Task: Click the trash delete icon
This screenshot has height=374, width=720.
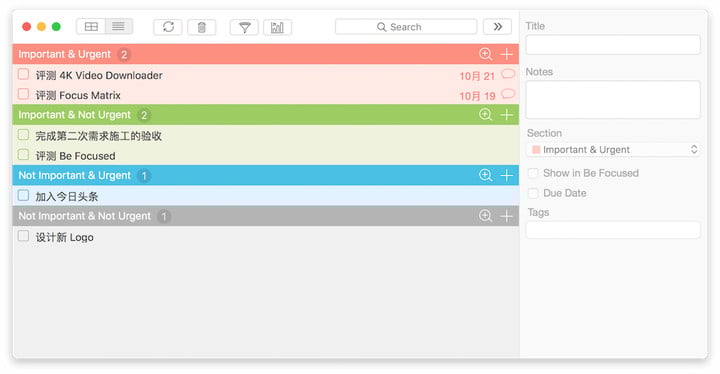Action: pyautogui.click(x=202, y=27)
